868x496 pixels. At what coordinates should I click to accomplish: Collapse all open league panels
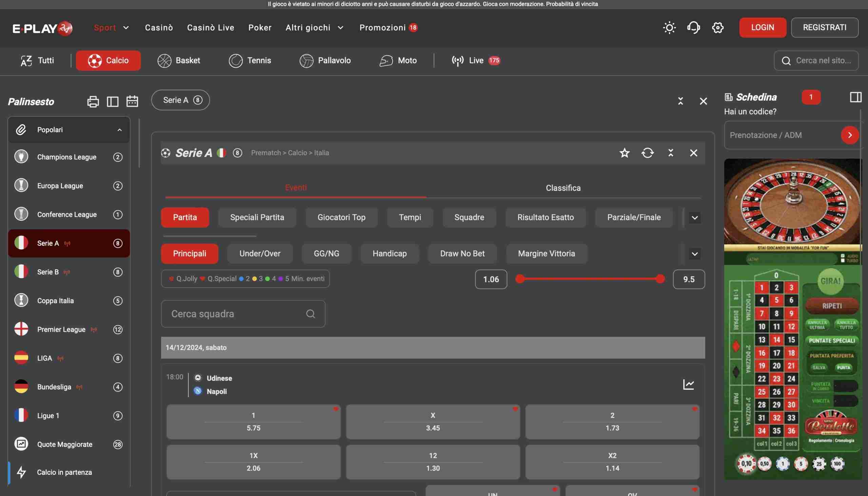point(680,101)
